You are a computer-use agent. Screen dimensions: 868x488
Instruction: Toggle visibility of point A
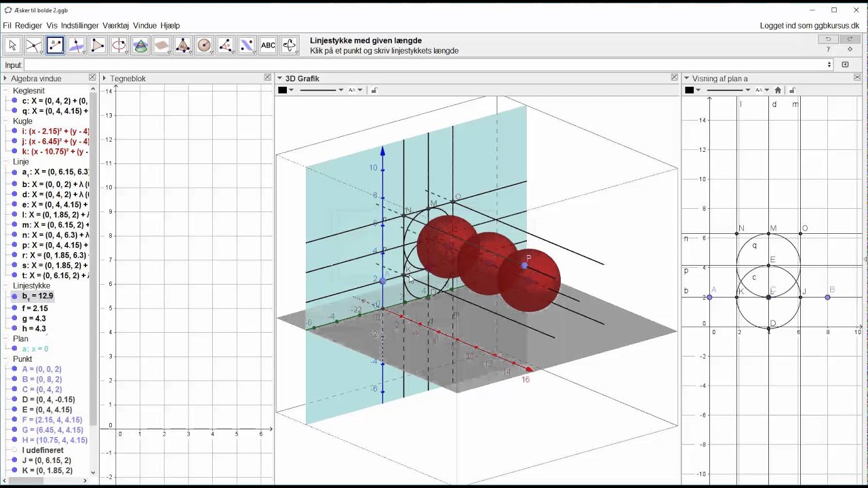(x=14, y=369)
